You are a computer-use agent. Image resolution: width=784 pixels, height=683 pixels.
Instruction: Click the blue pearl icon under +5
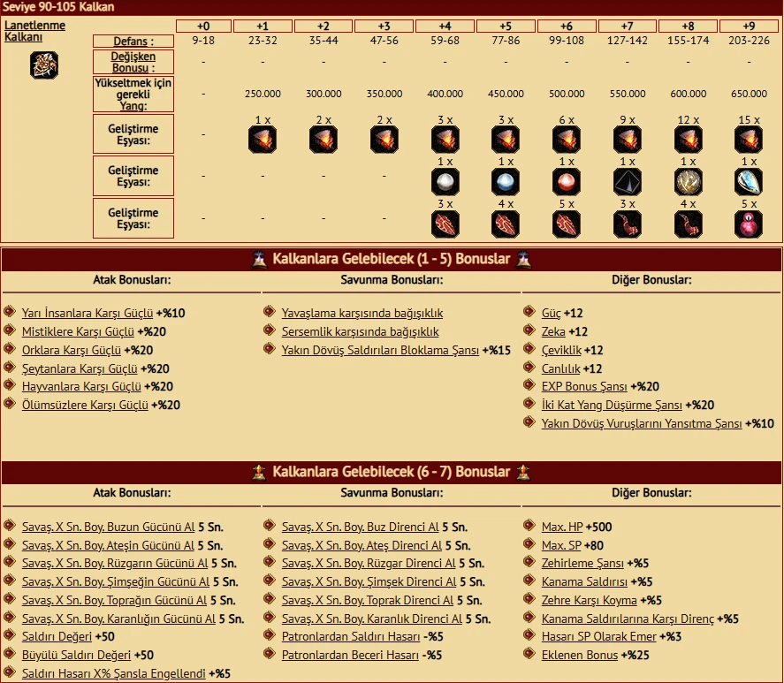506,182
